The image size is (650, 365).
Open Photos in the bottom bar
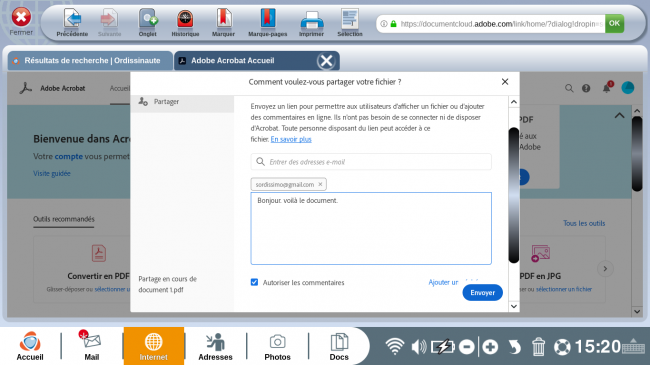tap(277, 346)
